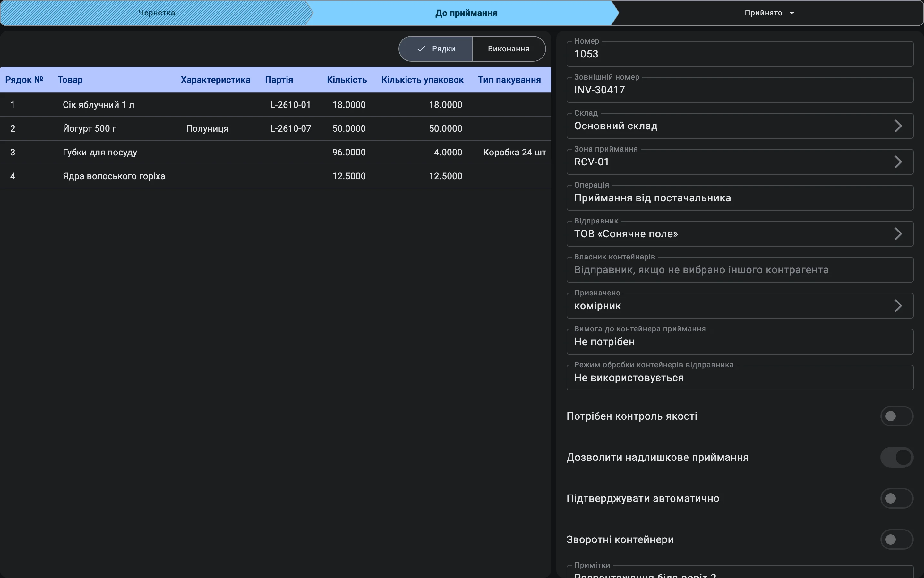
Task: Sort by Кількість column header
Action: tap(347, 80)
